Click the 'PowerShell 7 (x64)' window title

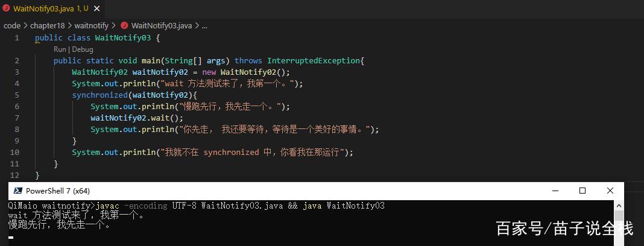tap(58, 191)
